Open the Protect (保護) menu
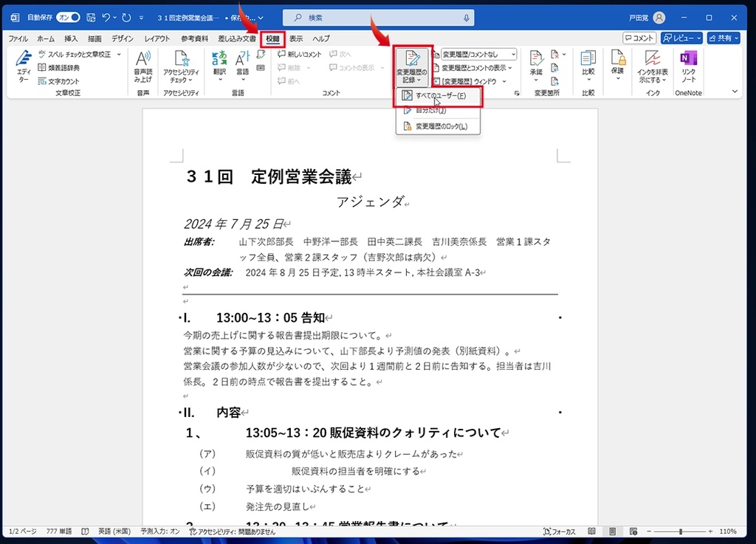This screenshot has height=544, width=756. click(x=618, y=66)
